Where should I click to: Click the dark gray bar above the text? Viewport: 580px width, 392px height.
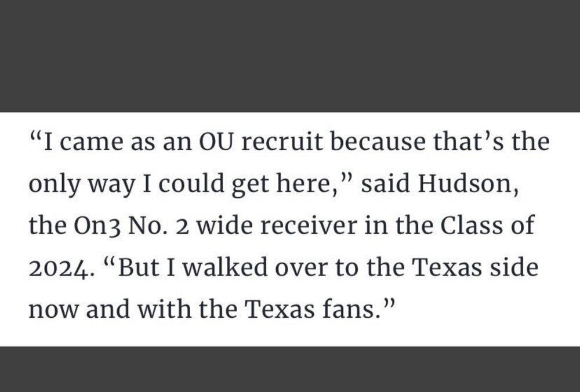point(290,55)
